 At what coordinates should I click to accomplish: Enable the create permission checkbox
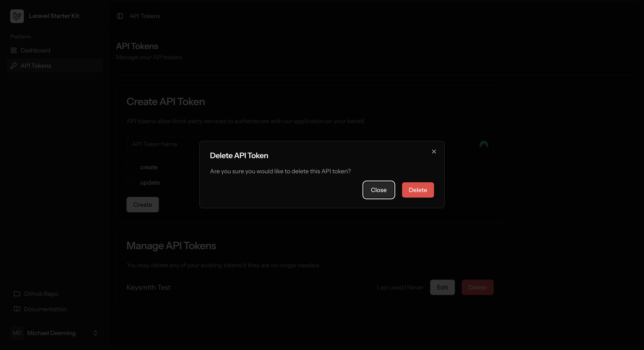click(131, 167)
